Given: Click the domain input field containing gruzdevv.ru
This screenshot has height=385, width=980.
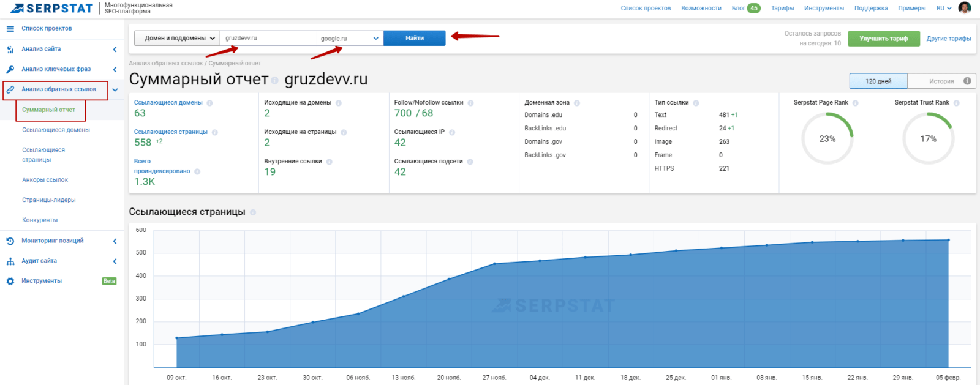Looking at the screenshot, I should [268, 38].
